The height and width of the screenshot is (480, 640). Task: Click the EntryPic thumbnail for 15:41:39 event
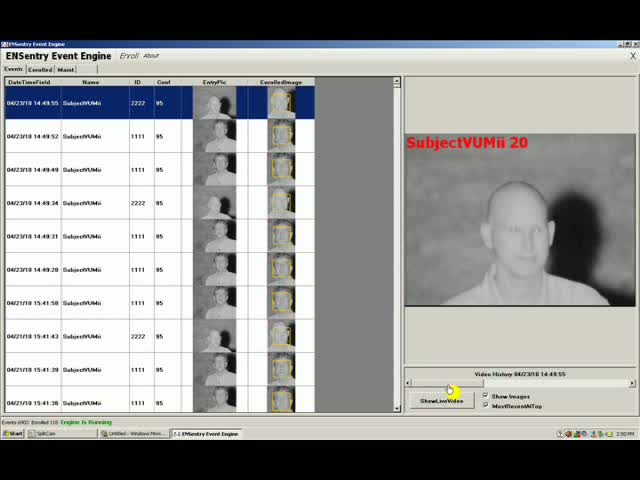click(215, 369)
